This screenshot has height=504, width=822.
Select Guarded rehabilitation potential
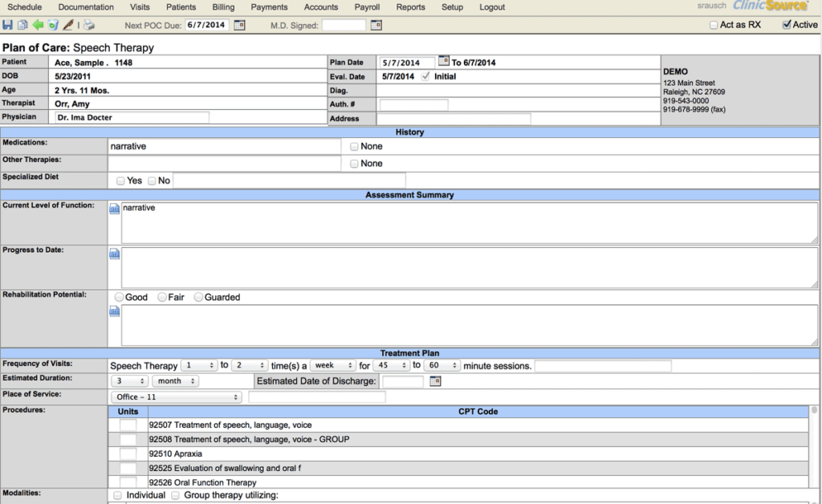coord(198,297)
